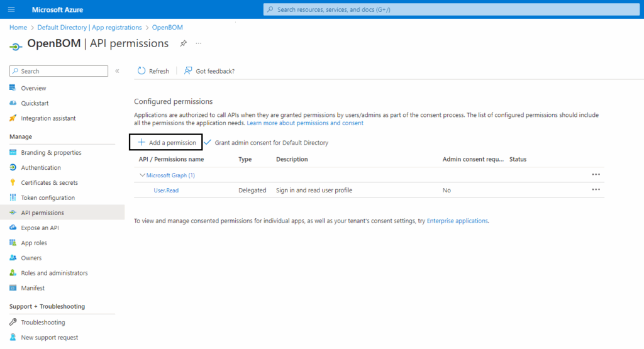This screenshot has height=349, width=644.
Task: Open the User.Read permission link
Action: pyautogui.click(x=166, y=190)
